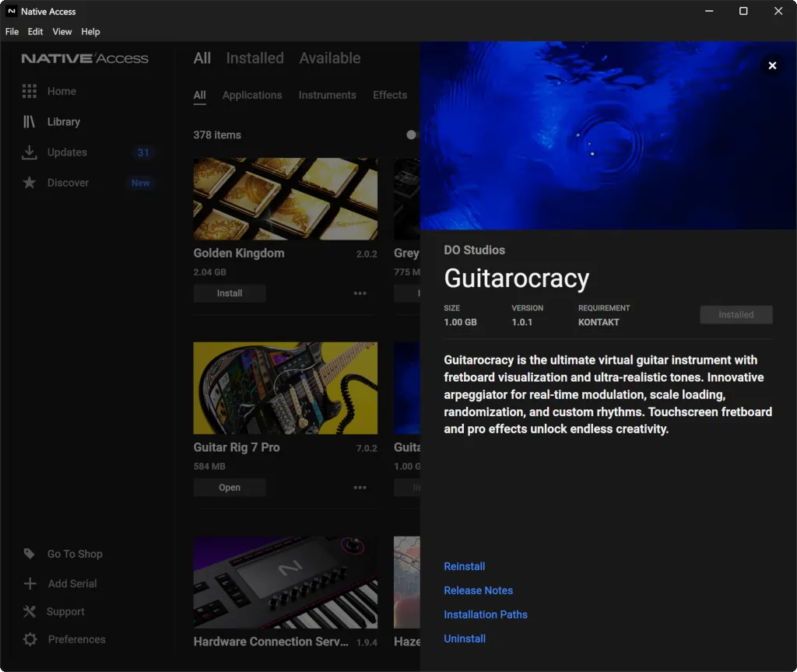Click Go To Shop label
The image size is (797, 672).
pos(75,554)
